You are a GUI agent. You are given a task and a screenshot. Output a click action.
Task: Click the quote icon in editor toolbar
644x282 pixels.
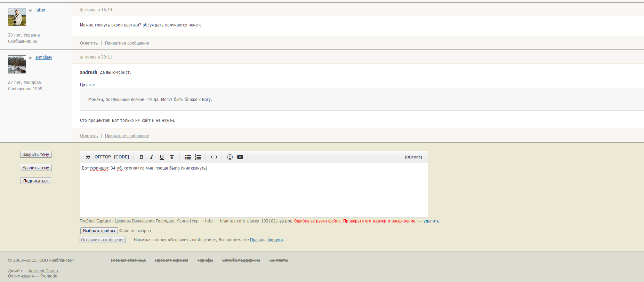coord(88,157)
